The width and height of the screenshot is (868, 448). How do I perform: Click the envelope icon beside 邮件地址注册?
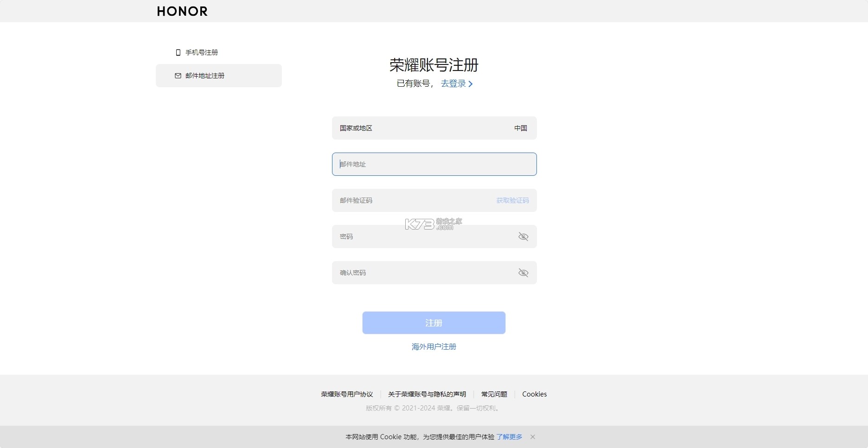178,76
